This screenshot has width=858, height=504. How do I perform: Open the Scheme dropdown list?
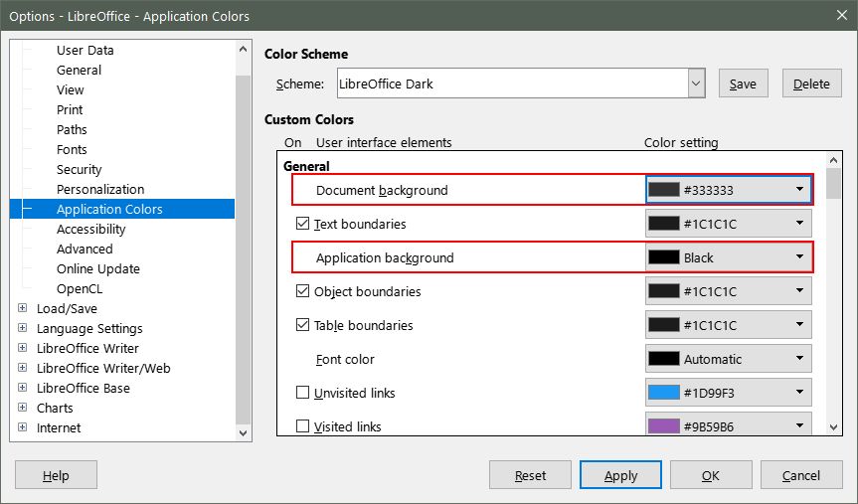696,84
